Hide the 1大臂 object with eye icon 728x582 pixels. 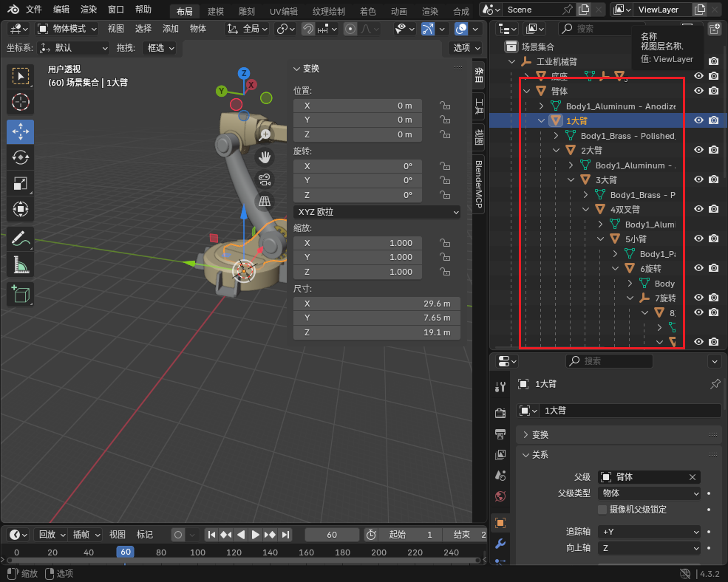[698, 120]
